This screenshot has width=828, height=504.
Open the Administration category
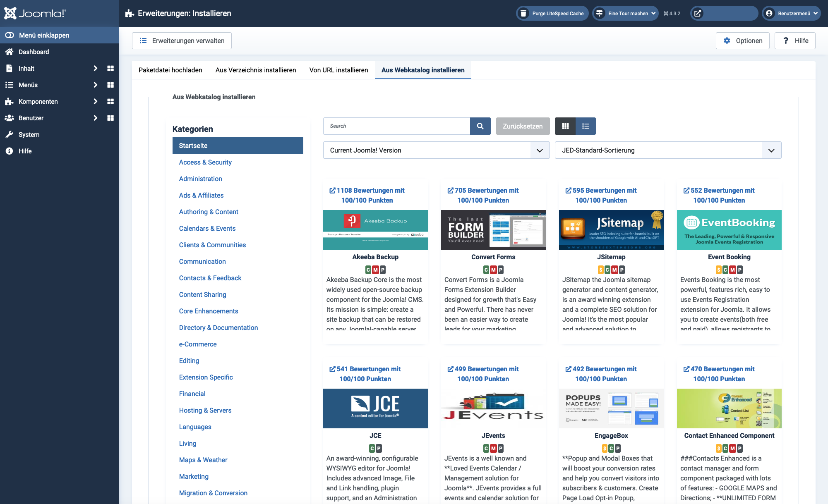click(201, 179)
